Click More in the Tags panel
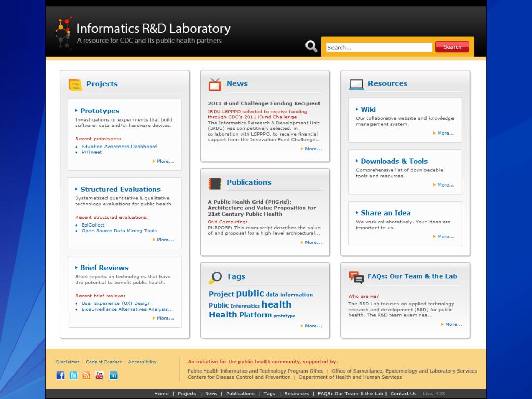Screen dimensions: 532x399 click(313, 326)
